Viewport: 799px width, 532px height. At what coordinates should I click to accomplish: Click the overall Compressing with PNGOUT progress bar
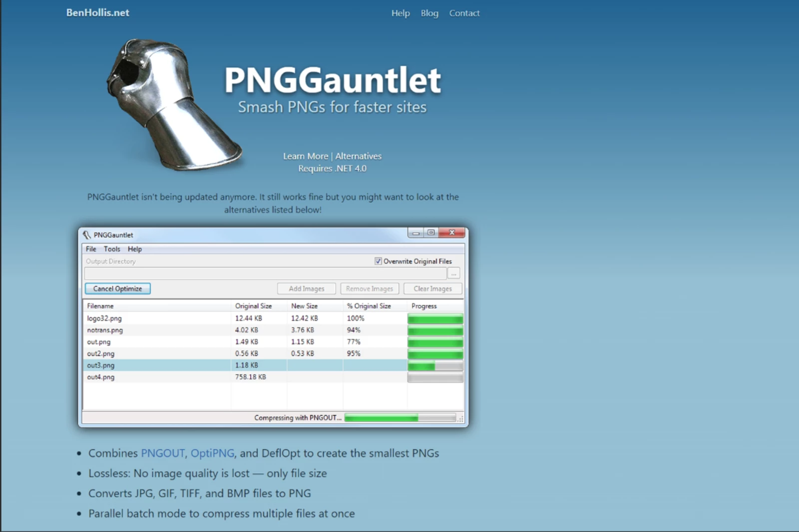[400, 418]
